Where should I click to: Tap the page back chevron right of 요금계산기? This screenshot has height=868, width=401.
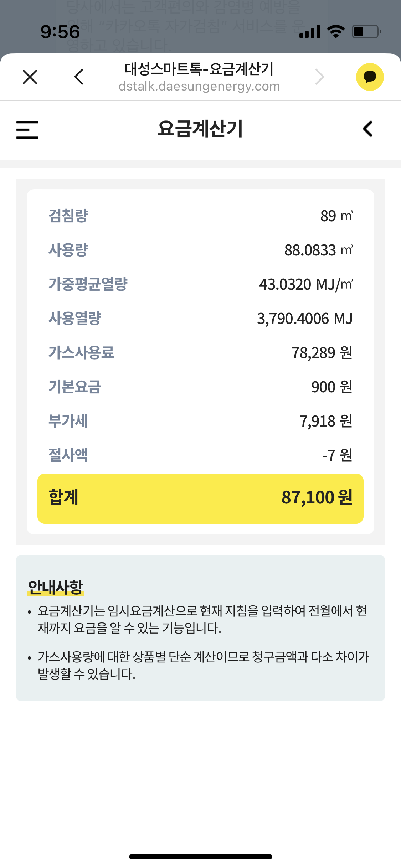pos(368,129)
